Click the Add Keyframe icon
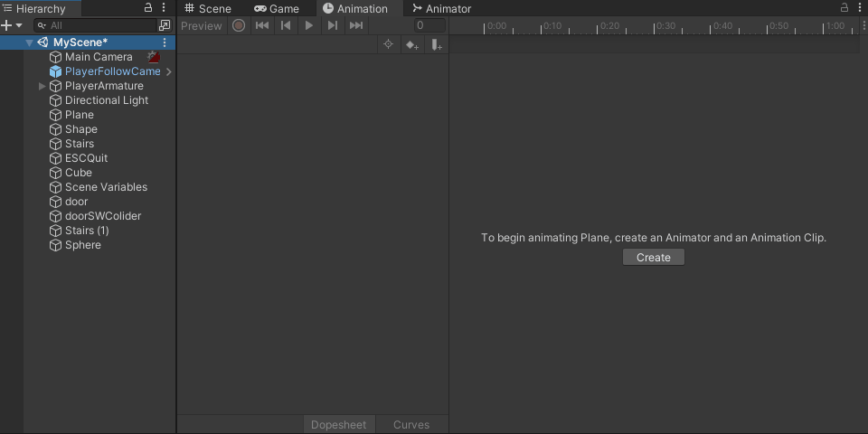The image size is (868, 434). pyautogui.click(x=412, y=44)
